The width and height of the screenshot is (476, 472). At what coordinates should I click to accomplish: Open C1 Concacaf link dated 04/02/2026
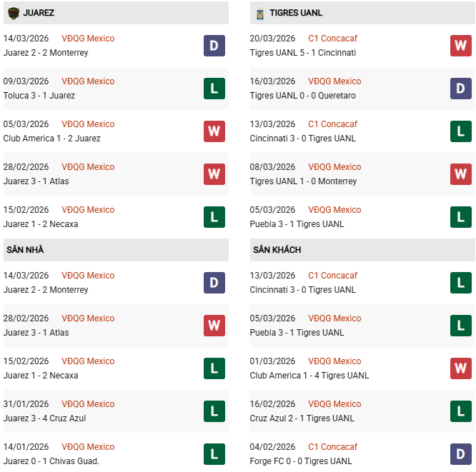click(x=332, y=447)
